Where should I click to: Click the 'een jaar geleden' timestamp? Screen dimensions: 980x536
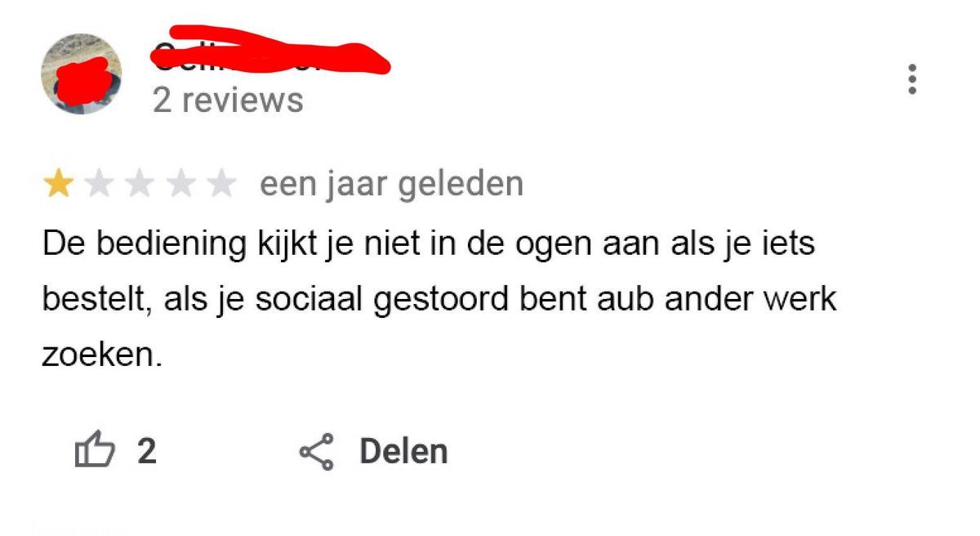point(391,185)
